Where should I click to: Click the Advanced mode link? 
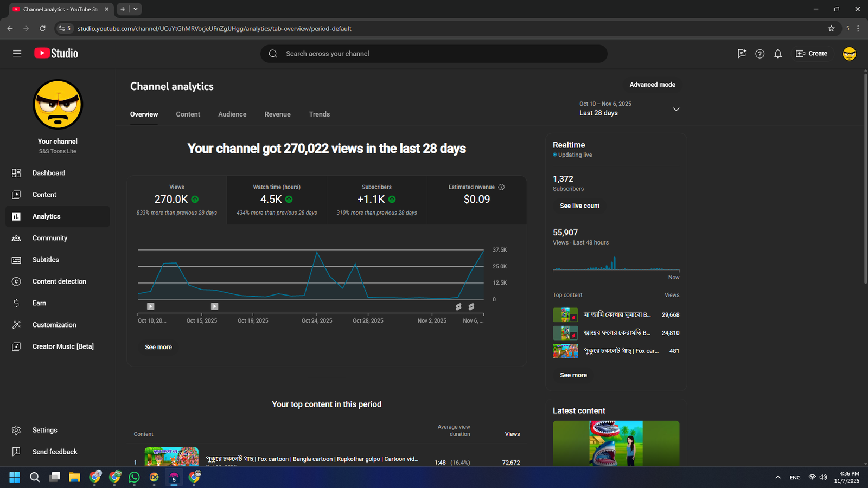click(x=652, y=85)
